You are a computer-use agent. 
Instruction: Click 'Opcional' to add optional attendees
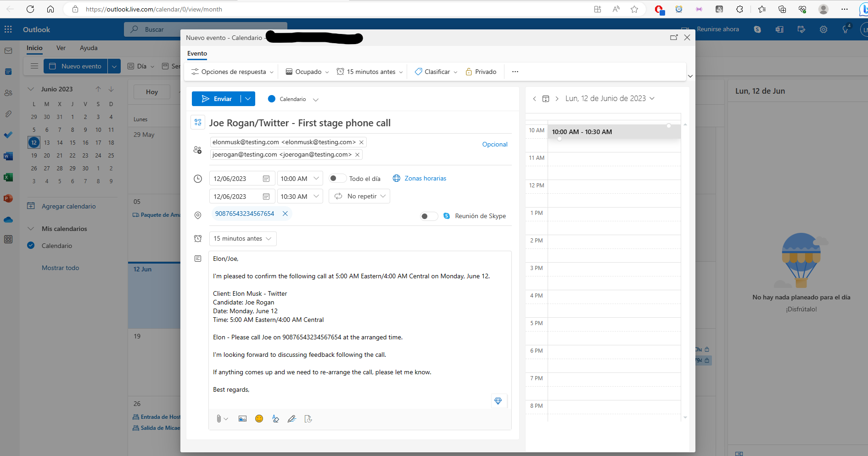495,144
